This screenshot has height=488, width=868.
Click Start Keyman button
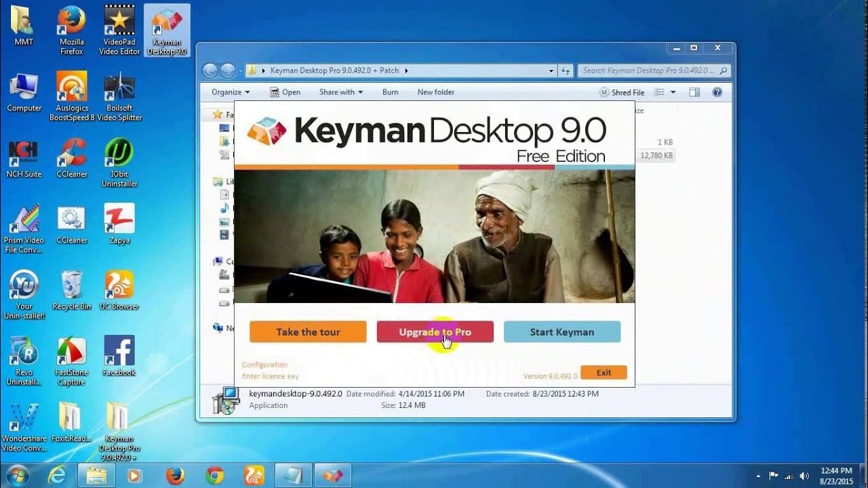point(562,332)
